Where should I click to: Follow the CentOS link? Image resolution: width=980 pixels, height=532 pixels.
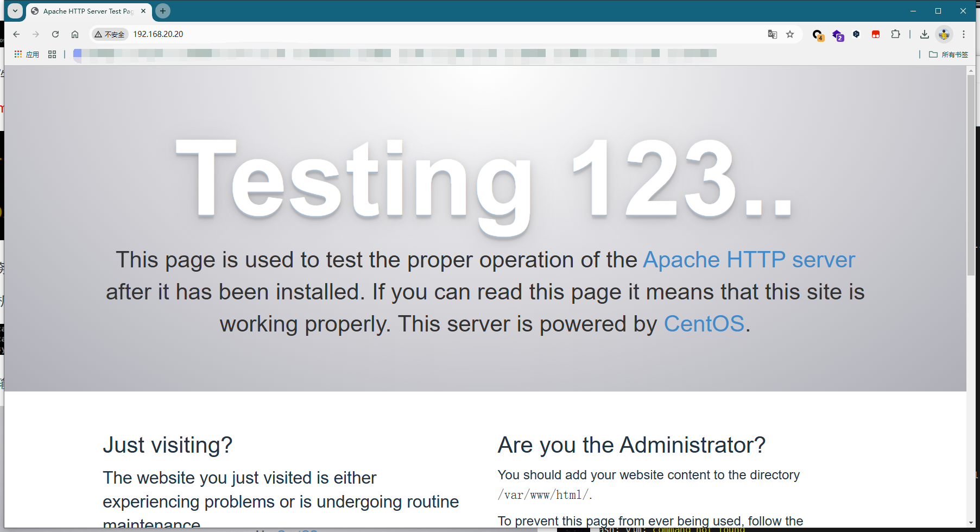(x=704, y=324)
